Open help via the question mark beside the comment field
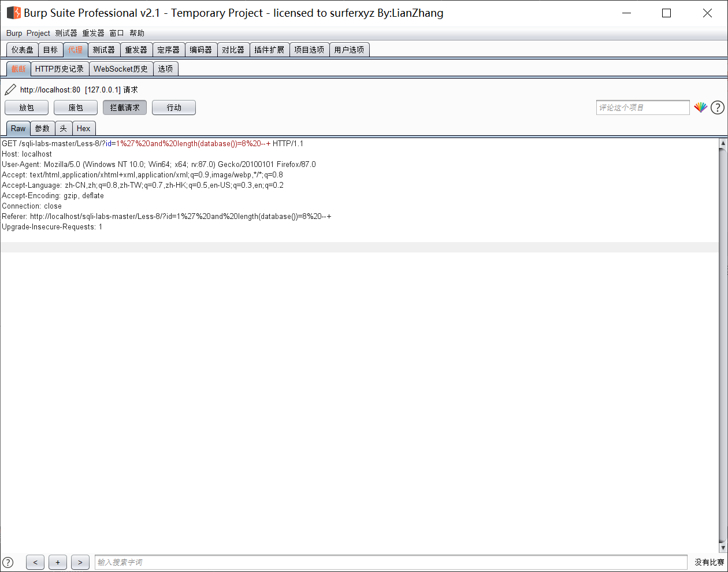Viewport: 728px width, 572px height. (718, 107)
